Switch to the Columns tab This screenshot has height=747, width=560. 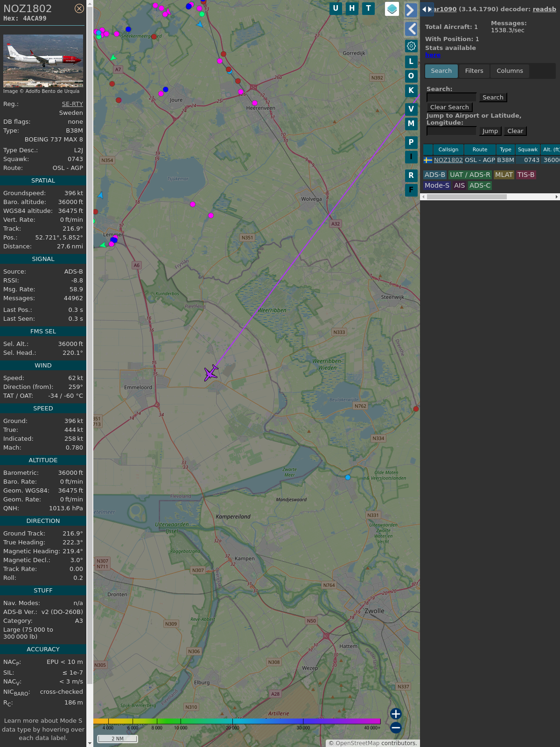click(x=510, y=71)
